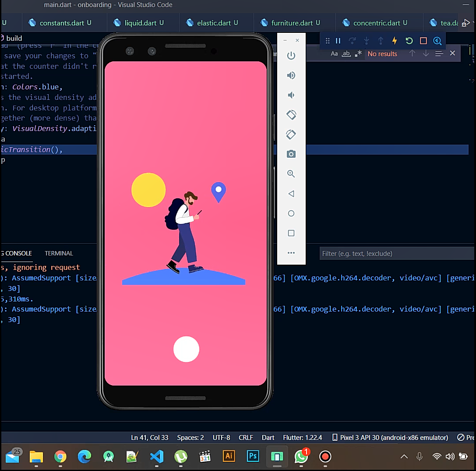Open Flutter DevTools from the debug toolbar
The width and height of the screenshot is (476, 471).
437,41
